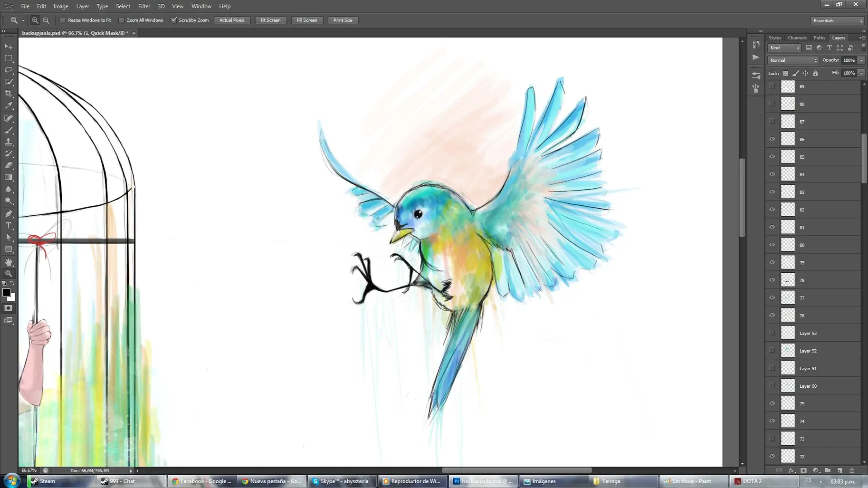This screenshot has height=488, width=868.
Task: Open the Zoom tool preset picker arrow
Action: 23,20
